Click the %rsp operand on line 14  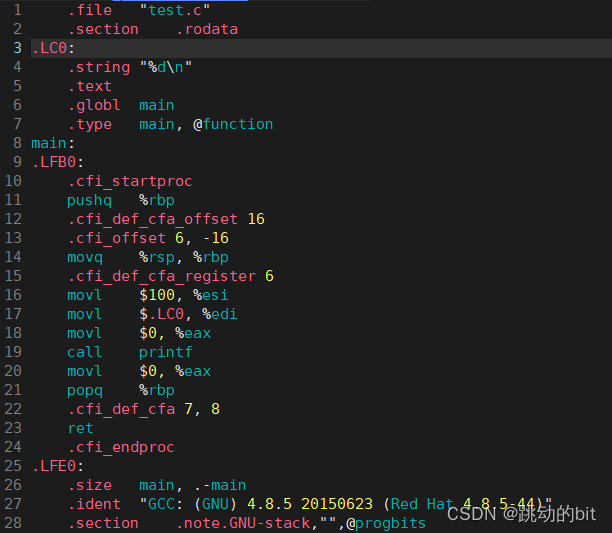[157, 257]
